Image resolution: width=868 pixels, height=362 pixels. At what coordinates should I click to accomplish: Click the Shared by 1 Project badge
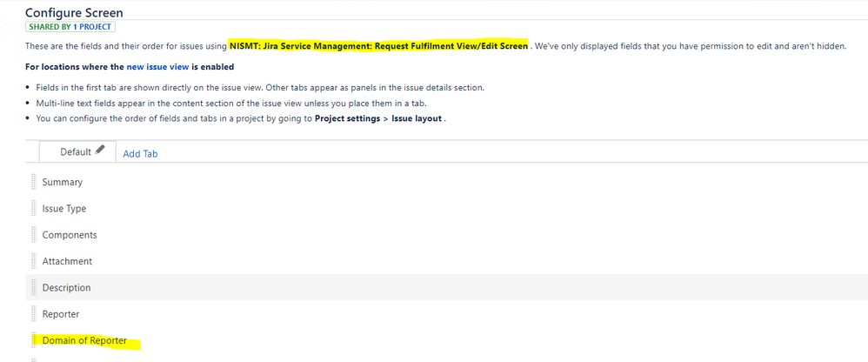[x=70, y=27]
